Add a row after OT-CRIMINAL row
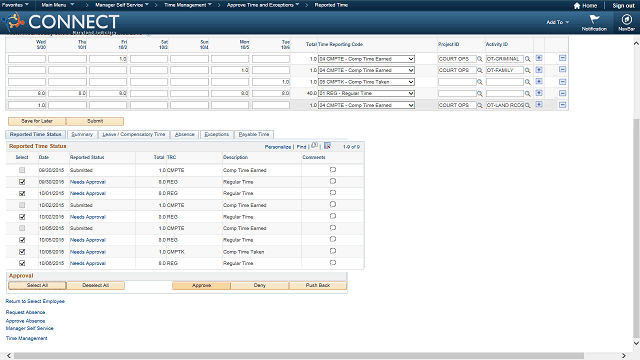Screen dimensions: 640x360 [x=539, y=58]
